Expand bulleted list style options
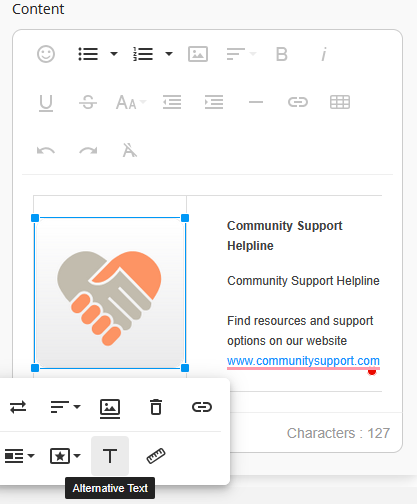Viewport: 417px width, 504px height. (x=114, y=54)
